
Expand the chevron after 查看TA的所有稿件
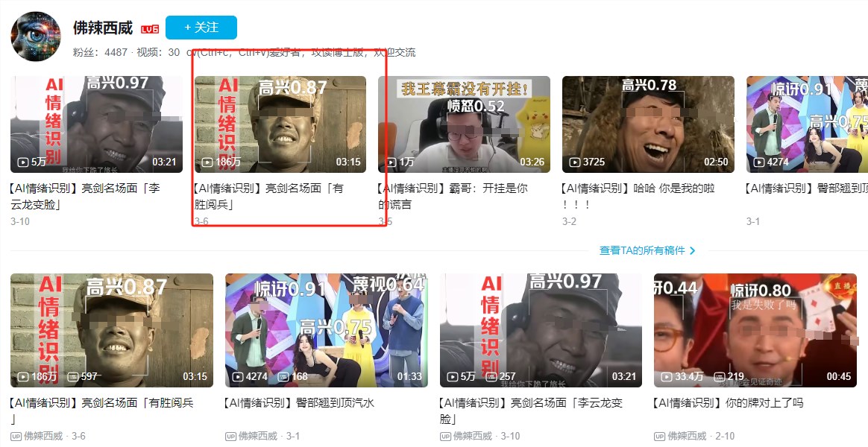pos(693,250)
